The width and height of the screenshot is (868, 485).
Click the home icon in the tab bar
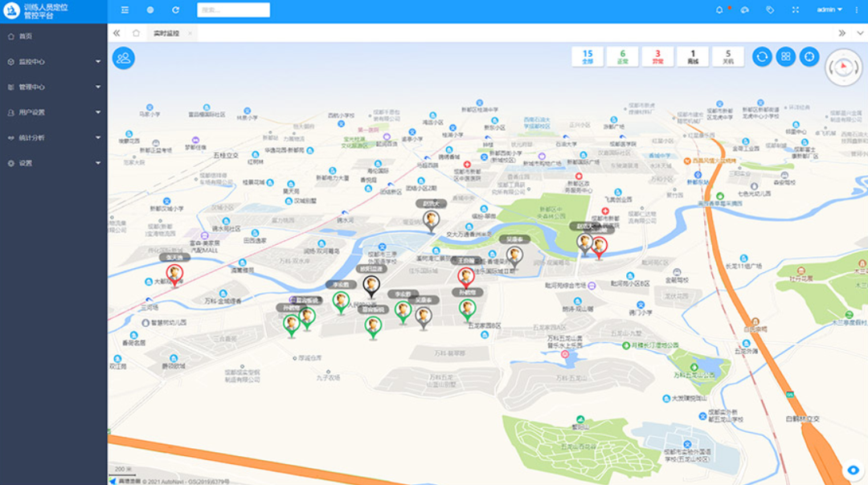(136, 33)
